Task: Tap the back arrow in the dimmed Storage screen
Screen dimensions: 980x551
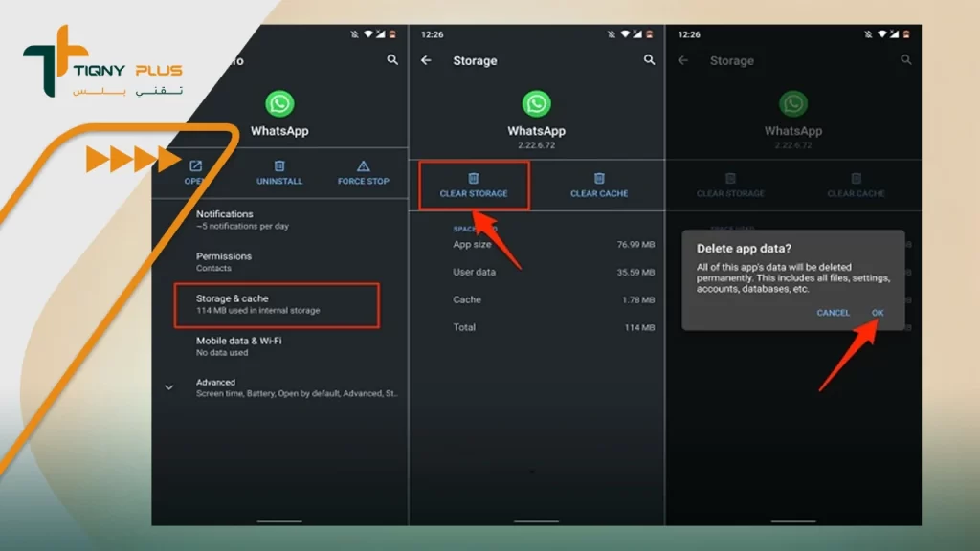Action: coord(683,60)
